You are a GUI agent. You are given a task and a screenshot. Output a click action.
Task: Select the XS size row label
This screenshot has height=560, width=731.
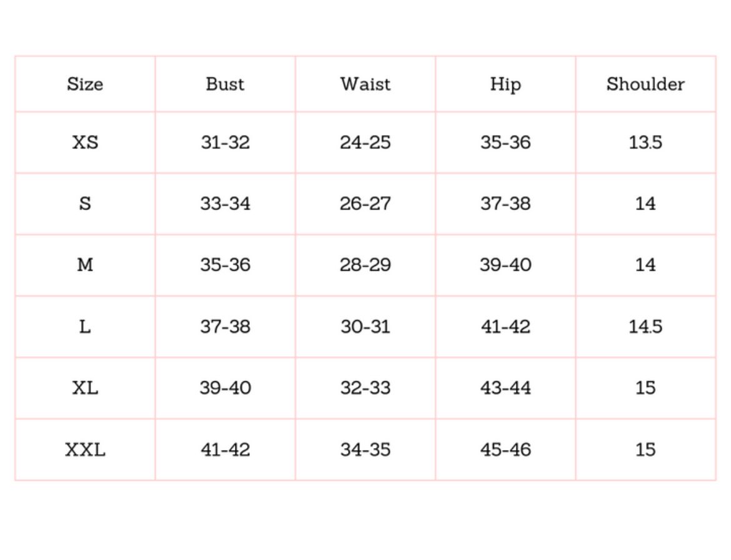click(85, 142)
